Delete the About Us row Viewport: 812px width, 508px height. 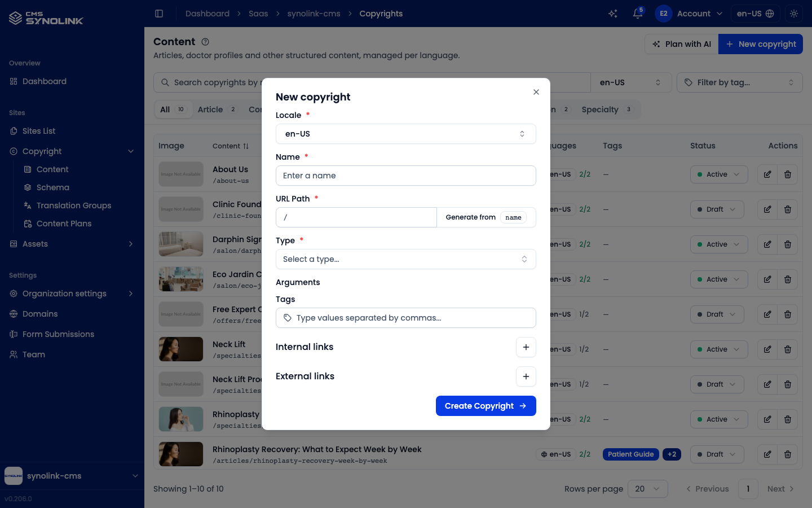click(x=788, y=174)
